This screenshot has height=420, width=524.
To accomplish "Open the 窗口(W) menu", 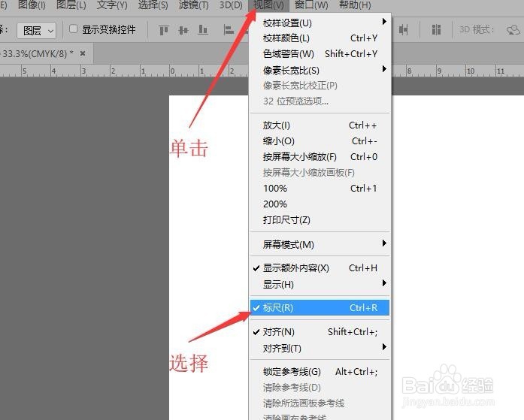I will 311,5.
